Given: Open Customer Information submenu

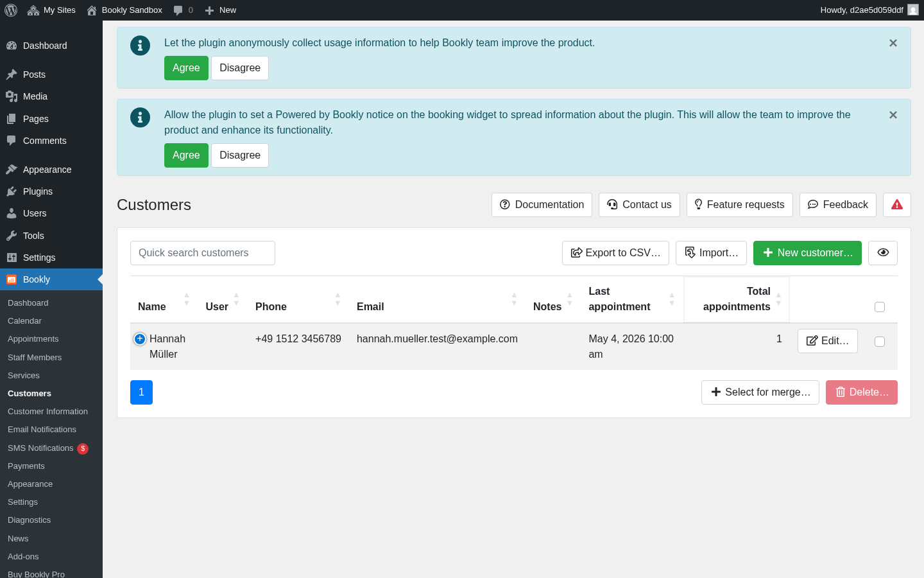Looking at the screenshot, I should (51, 411).
